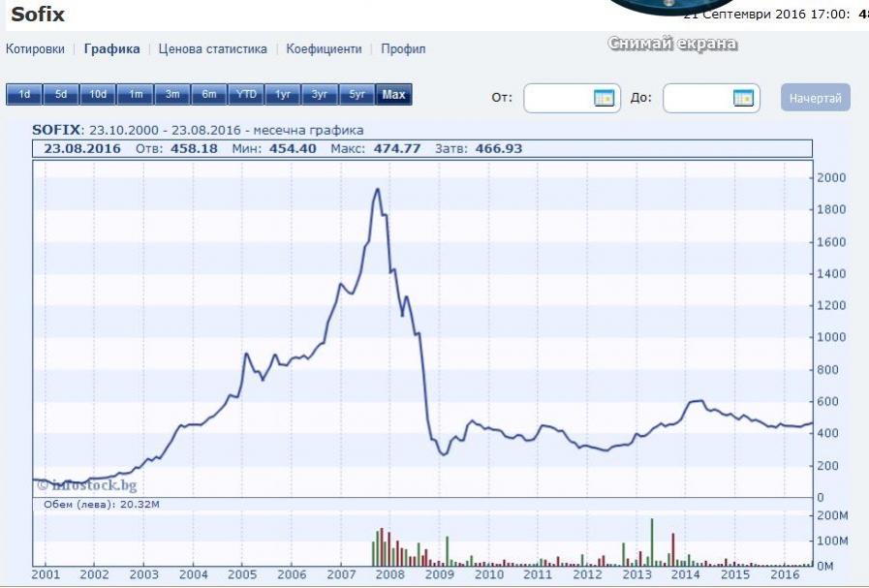The image size is (869, 588).
Task: Show the YTD range chart
Action: (x=246, y=94)
